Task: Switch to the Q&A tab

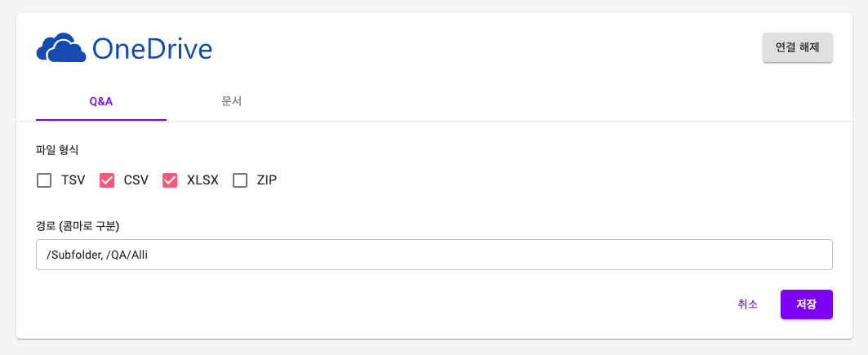Action: (x=101, y=102)
